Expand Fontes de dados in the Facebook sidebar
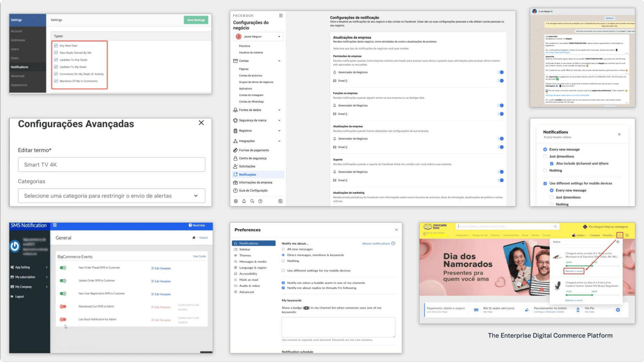The image size is (644, 362). 279,110
